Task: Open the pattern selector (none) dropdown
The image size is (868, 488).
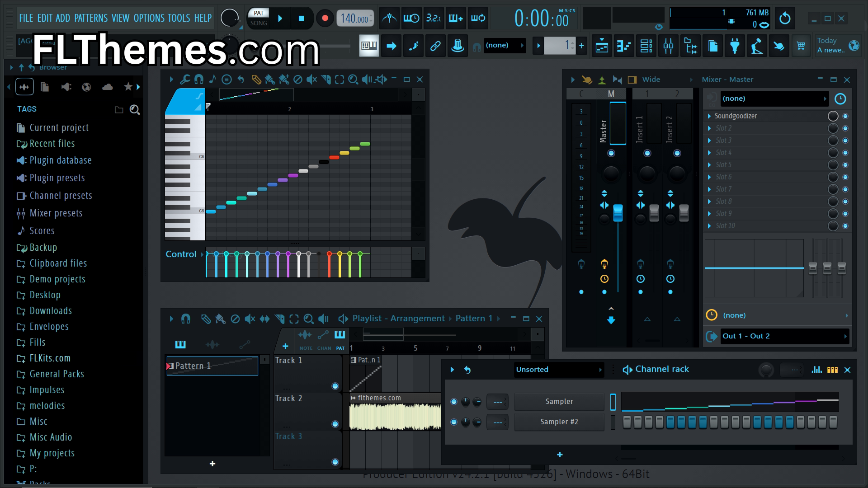Action: [x=505, y=45]
